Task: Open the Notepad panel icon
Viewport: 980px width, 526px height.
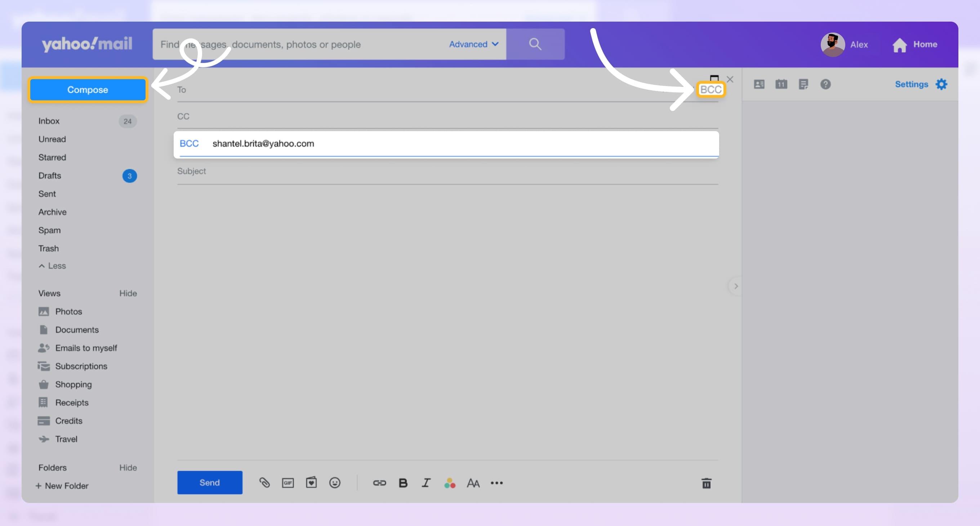Action: [804, 84]
